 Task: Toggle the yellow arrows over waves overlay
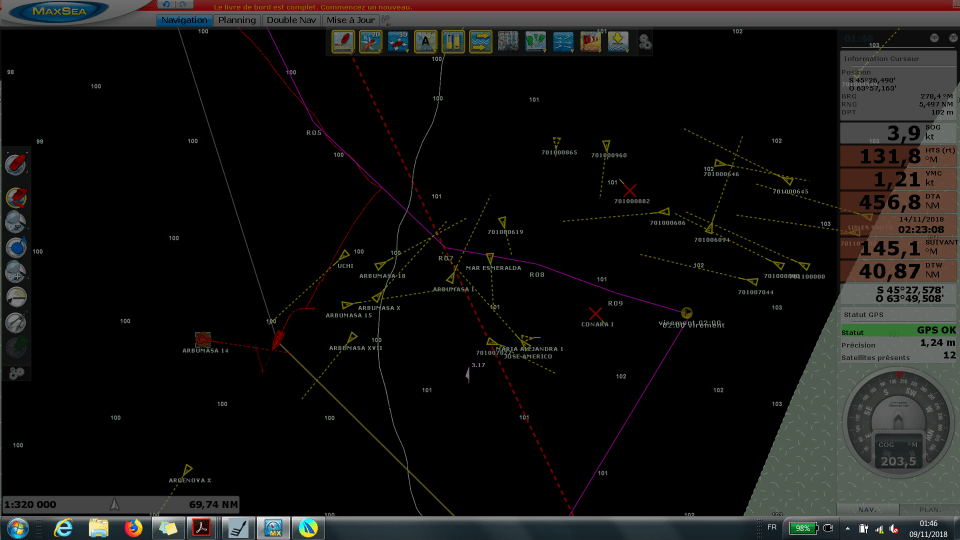[x=481, y=41]
